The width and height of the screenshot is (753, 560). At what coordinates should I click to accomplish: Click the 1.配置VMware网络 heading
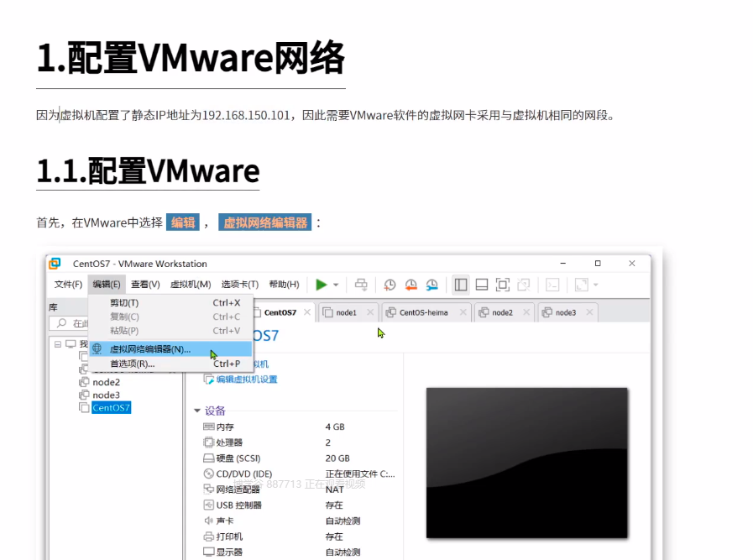191,58
